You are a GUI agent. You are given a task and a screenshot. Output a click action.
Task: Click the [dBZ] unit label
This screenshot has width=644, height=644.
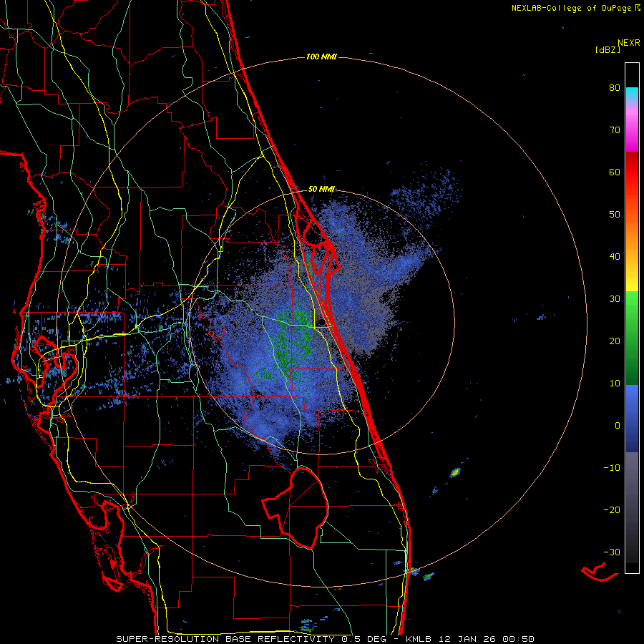(608, 49)
